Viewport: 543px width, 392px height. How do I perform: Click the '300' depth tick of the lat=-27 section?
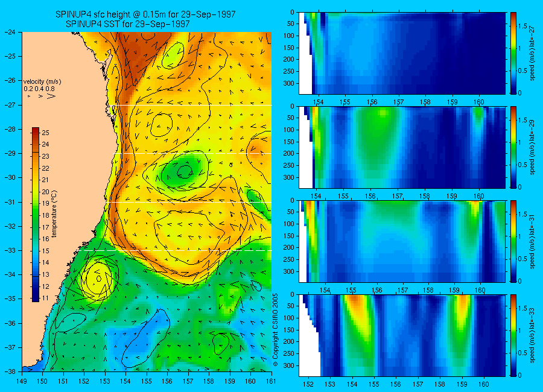[289, 83]
